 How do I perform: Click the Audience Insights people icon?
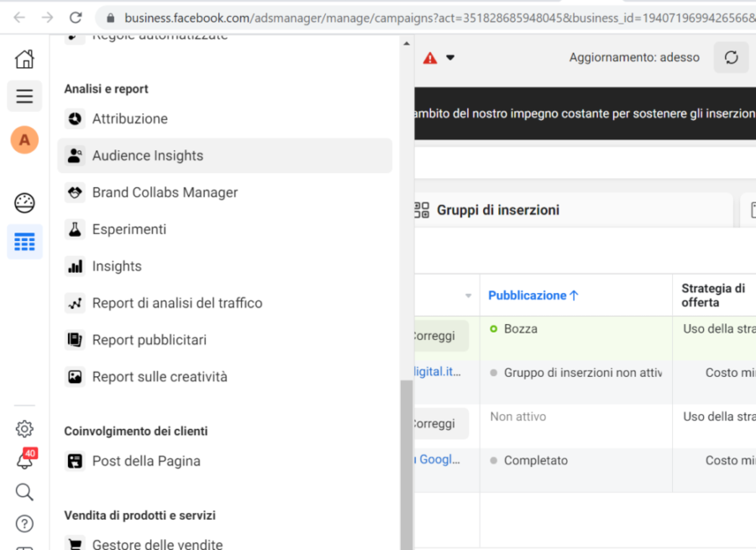75,155
